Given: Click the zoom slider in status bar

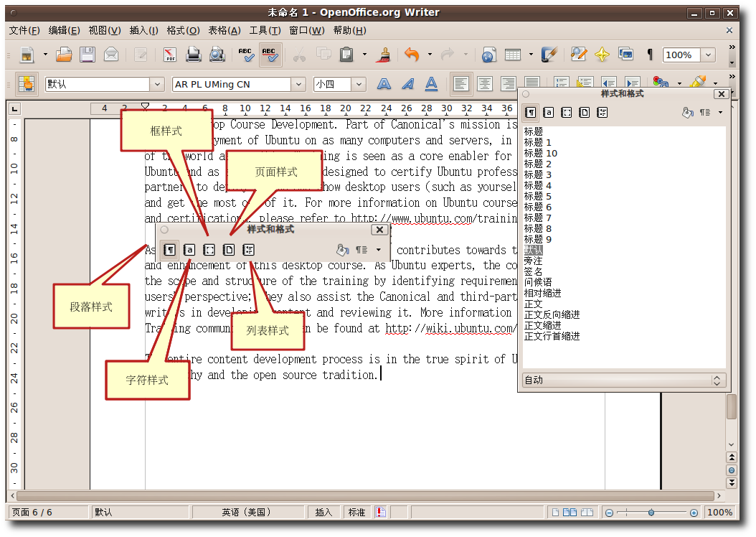Looking at the screenshot, I should click(x=651, y=513).
